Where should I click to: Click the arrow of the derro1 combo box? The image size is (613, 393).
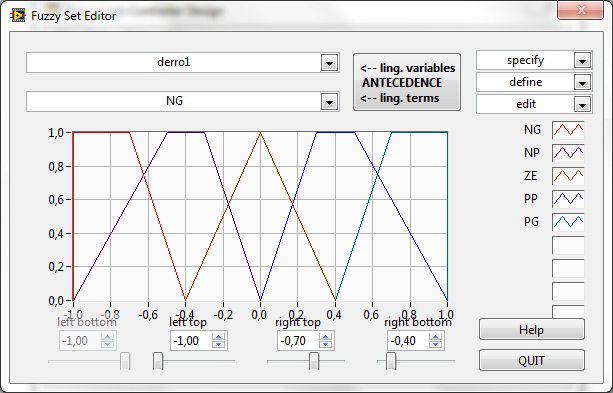(330, 63)
